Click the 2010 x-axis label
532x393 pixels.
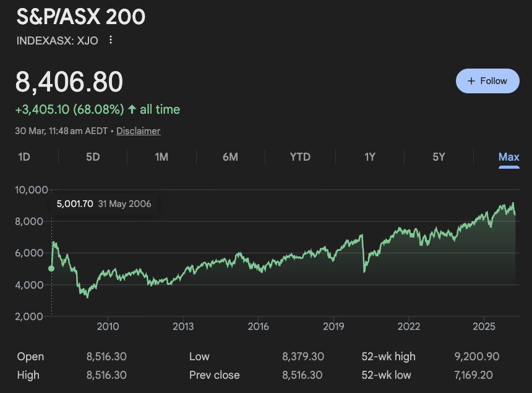click(108, 326)
